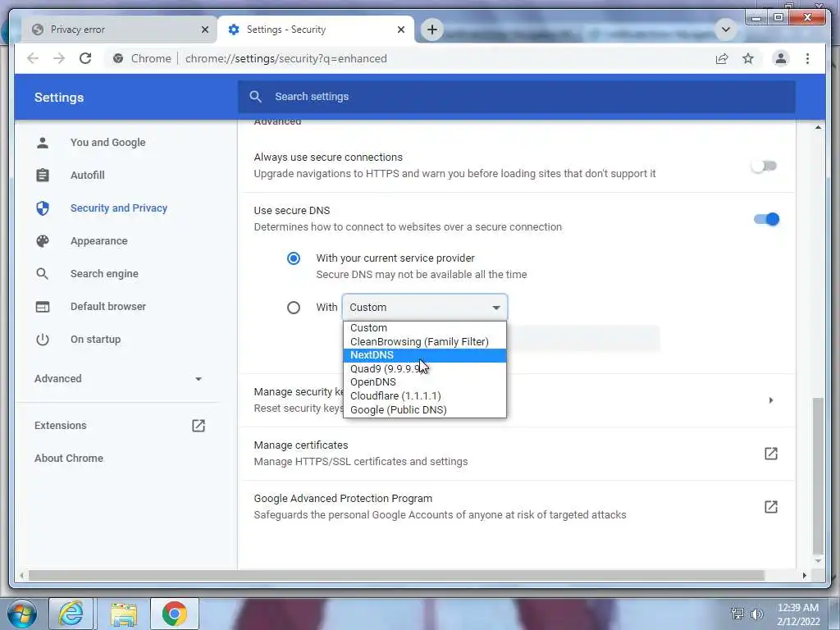This screenshot has width=840, height=630.
Task: Expand the Advanced sidebar section
Action: pyautogui.click(x=118, y=379)
